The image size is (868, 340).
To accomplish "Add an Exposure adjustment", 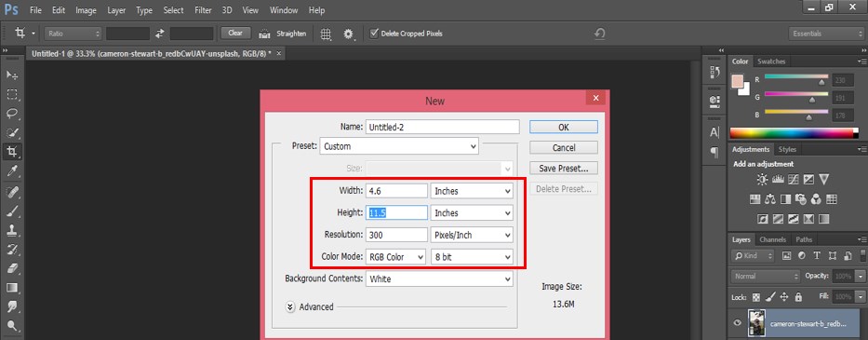I will (x=808, y=179).
